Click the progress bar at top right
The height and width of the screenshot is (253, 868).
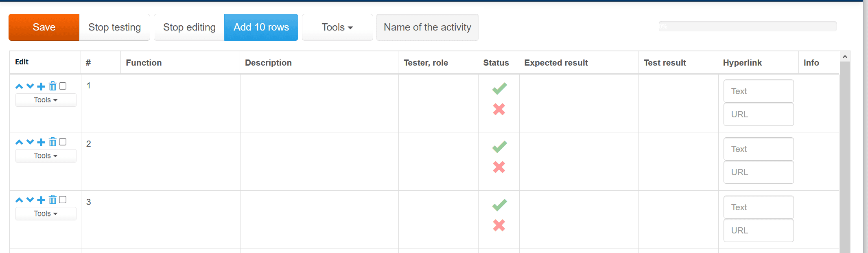pos(748,26)
